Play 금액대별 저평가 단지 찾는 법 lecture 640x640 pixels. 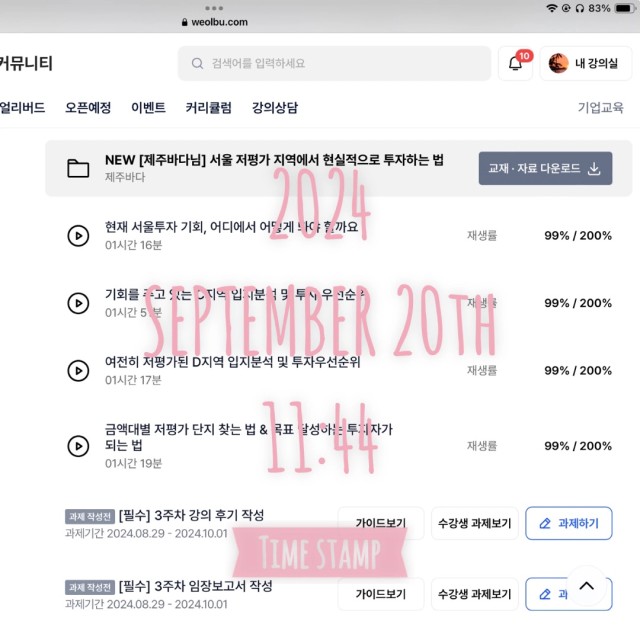pyautogui.click(x=78, y=446)
